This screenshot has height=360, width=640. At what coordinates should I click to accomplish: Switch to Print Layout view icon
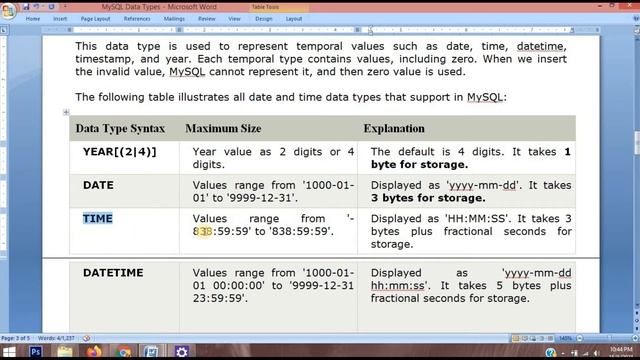tap(516, 338)
